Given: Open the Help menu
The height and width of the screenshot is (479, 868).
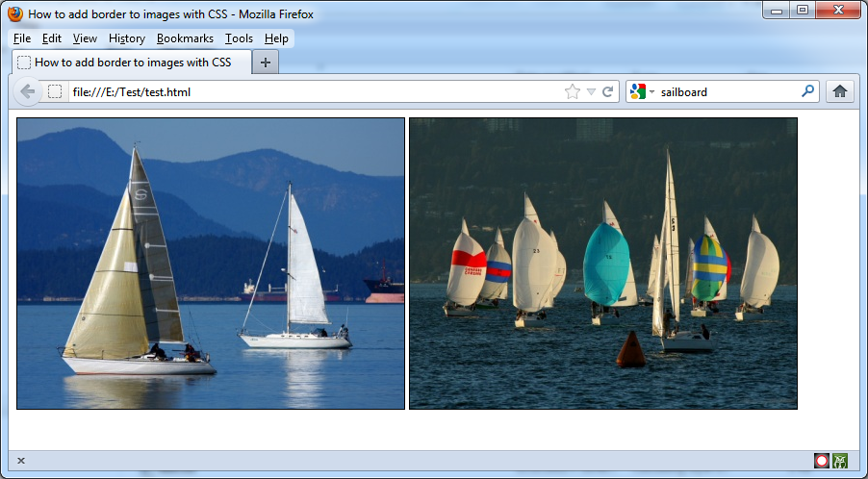Looking at the screenshot, I should pos(276,38).
